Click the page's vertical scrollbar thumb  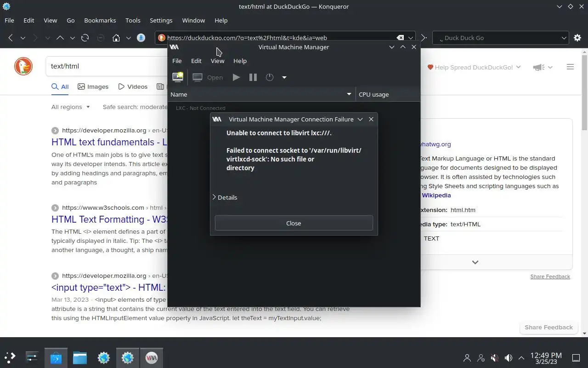coord(584,92)
